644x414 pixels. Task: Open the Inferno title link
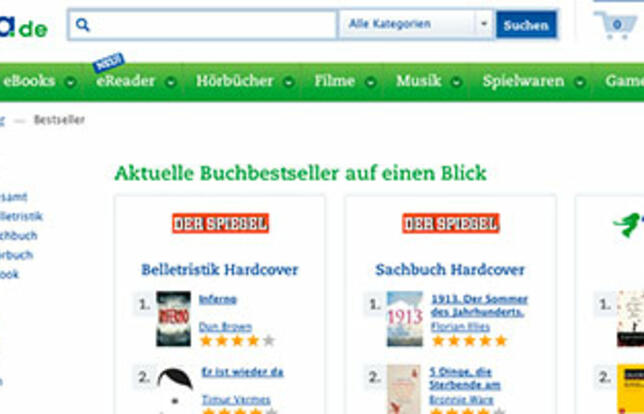[x=218, y=299]
